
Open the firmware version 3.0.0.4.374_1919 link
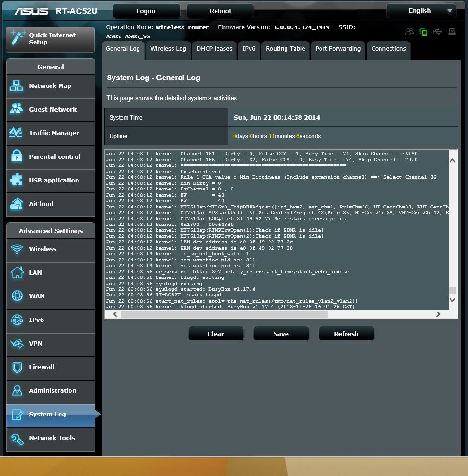pyautogui.click(x=301, y=27)
